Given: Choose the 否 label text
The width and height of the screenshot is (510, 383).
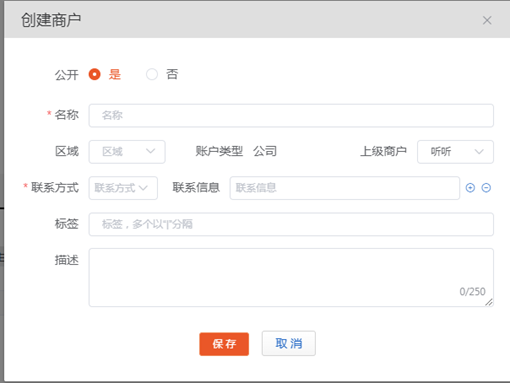Looking at the screenshot, I should pos(172,74).
